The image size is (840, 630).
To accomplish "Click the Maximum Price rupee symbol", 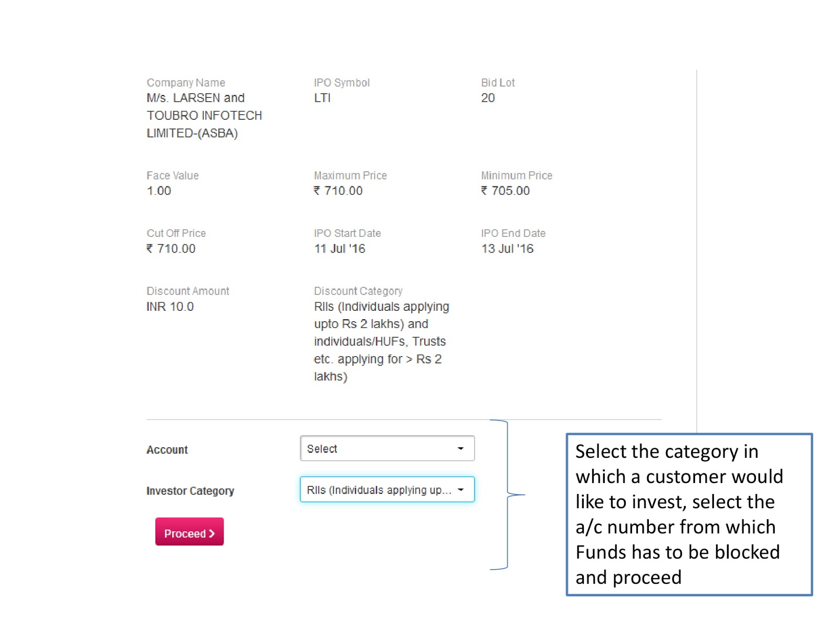I will [x=317, y=191].
